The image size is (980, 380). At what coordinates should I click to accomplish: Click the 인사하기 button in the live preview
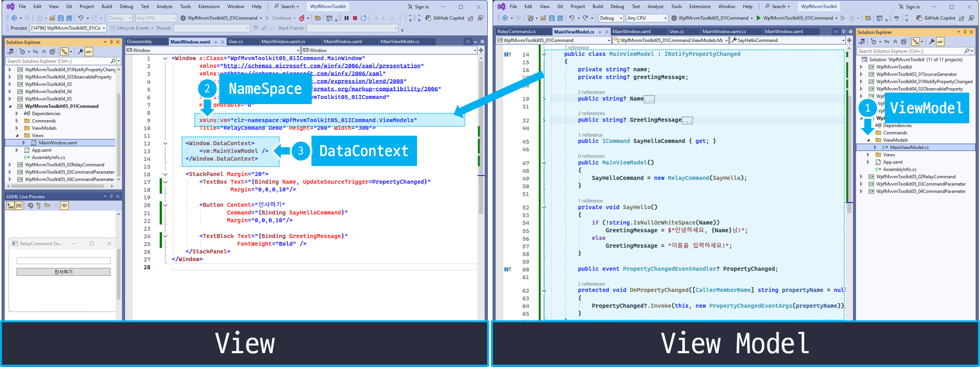[63, 271]
